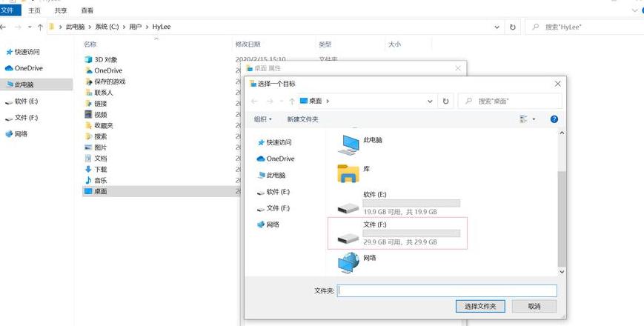Click the 搜索"桌面" search box

pos(510,101)
